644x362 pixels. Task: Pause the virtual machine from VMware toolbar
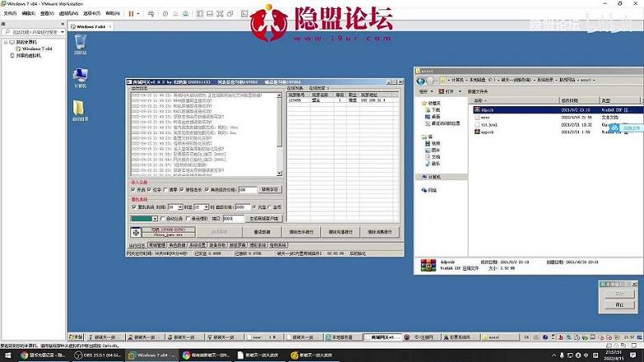[131, 13]
